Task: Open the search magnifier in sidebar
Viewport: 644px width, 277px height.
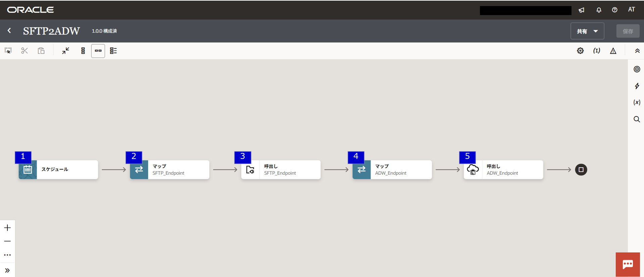Action: [637, 119]
